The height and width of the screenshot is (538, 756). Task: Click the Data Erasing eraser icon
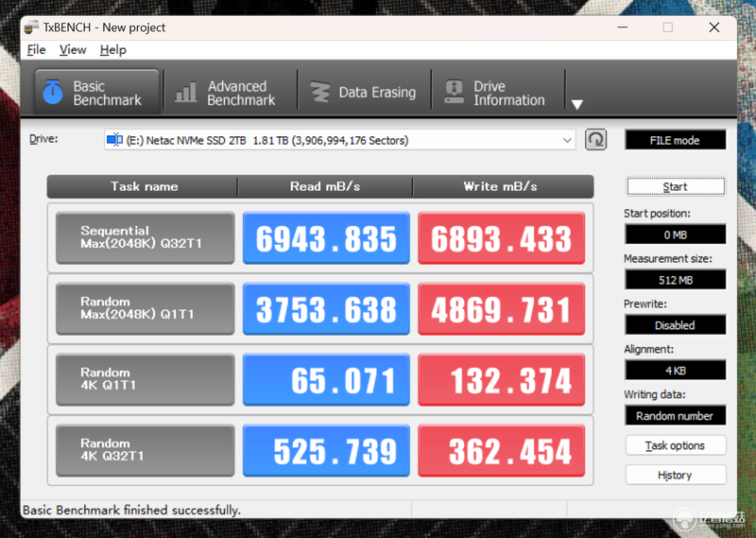pos(319,92)
